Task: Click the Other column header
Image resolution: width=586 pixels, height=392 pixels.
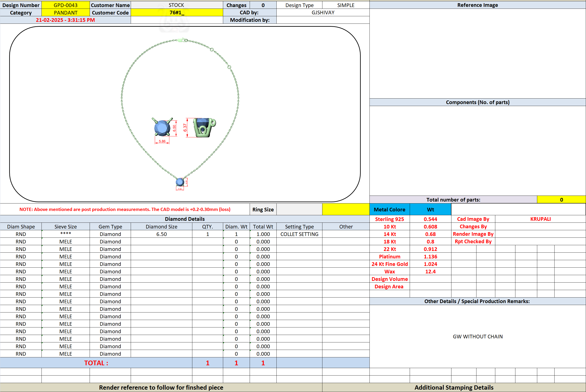Action: 346,227
